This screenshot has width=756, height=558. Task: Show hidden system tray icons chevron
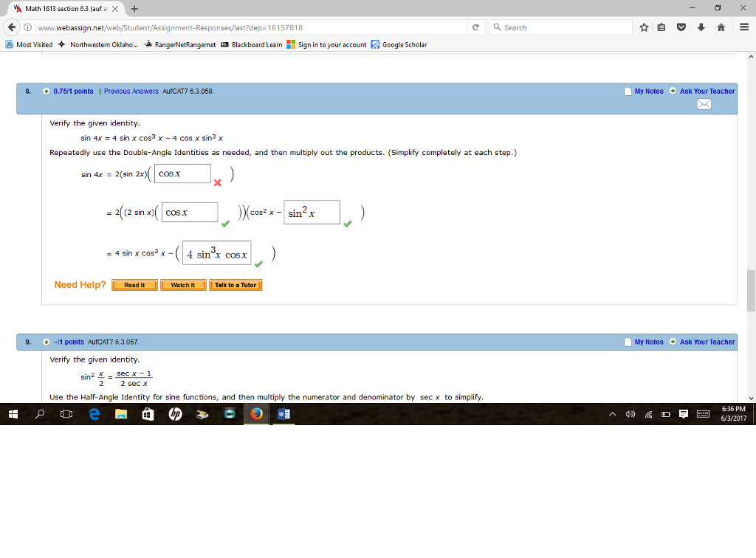pyautogui.click(x=612, y=414)
